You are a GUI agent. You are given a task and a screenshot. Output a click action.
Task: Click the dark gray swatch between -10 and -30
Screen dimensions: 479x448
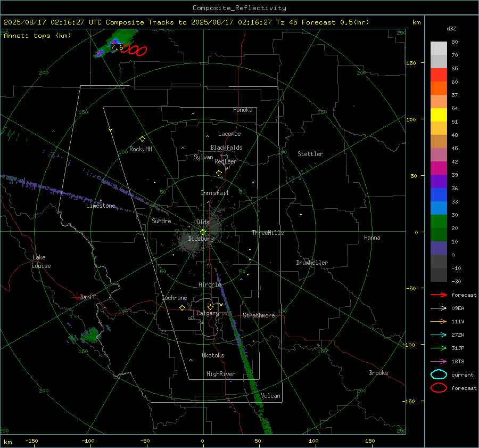click(x=439, y=275)
